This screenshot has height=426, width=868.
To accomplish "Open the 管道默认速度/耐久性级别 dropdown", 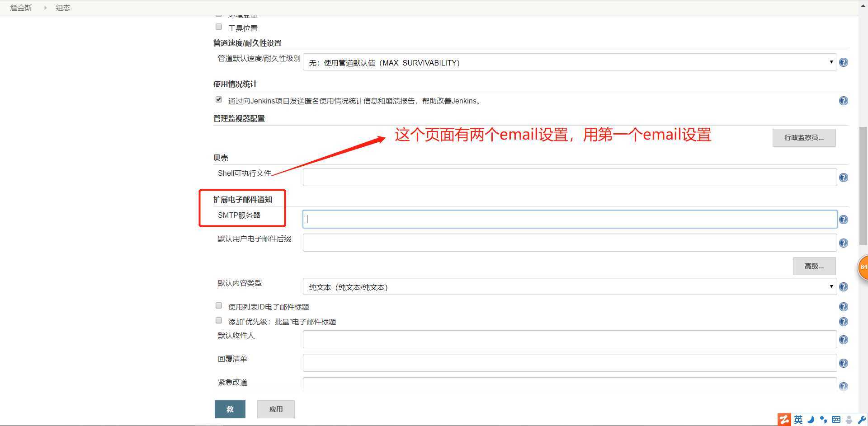I will click(x=570, y=62).
